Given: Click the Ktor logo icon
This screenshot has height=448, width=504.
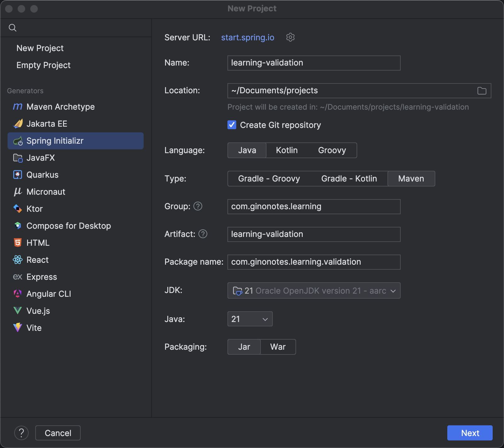Looking at the screenshot, I should 18,209.
